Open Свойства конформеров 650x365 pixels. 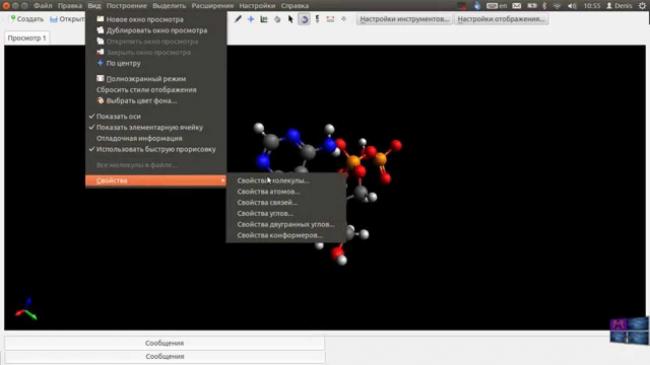coord(286,235)
